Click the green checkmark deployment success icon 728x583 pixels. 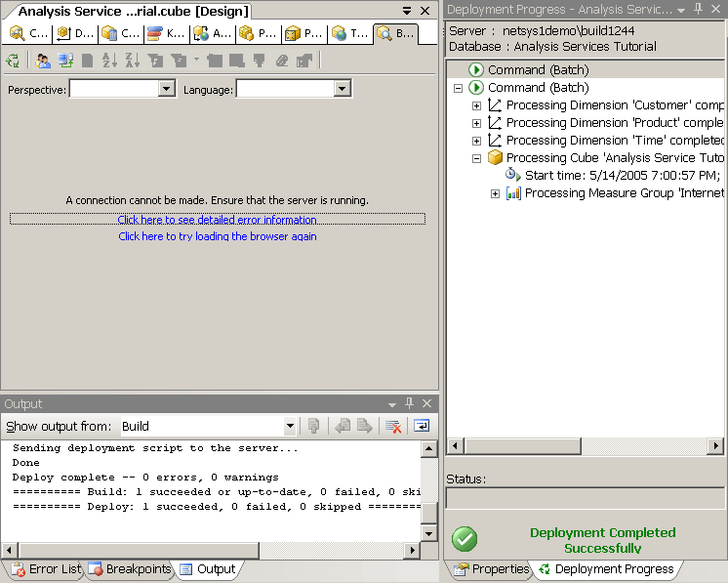(465, 539)
